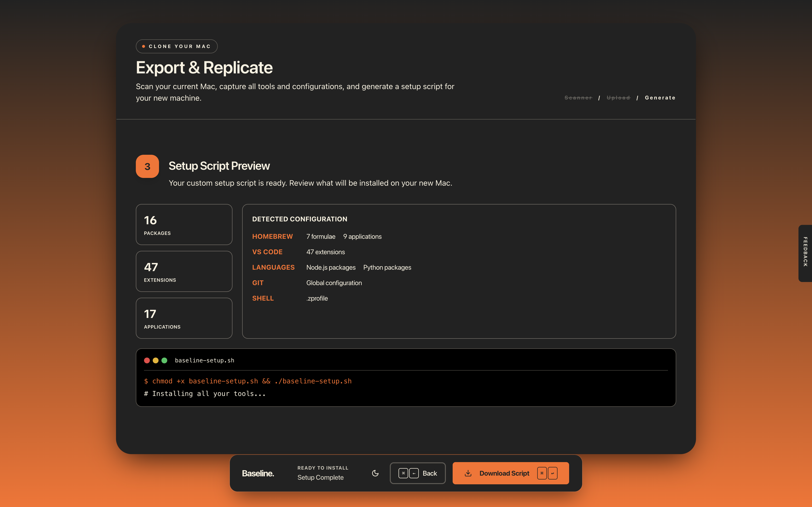Click the return key icon on Download Script

pyautogui.click(x=553, y=473)
